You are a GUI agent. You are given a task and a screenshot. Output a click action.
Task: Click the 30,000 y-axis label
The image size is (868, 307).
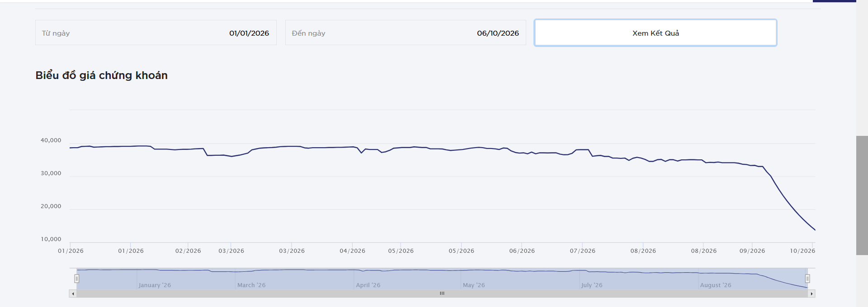coord(51,173)
